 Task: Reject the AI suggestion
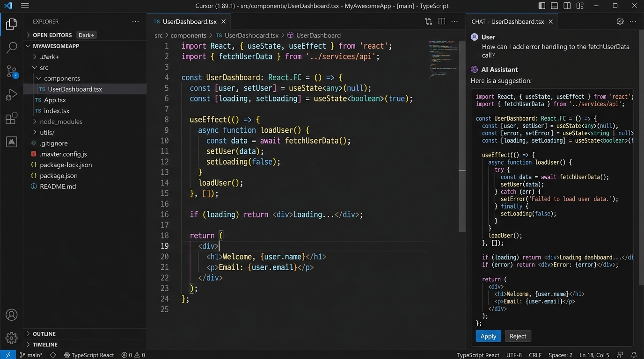[518, 336]
